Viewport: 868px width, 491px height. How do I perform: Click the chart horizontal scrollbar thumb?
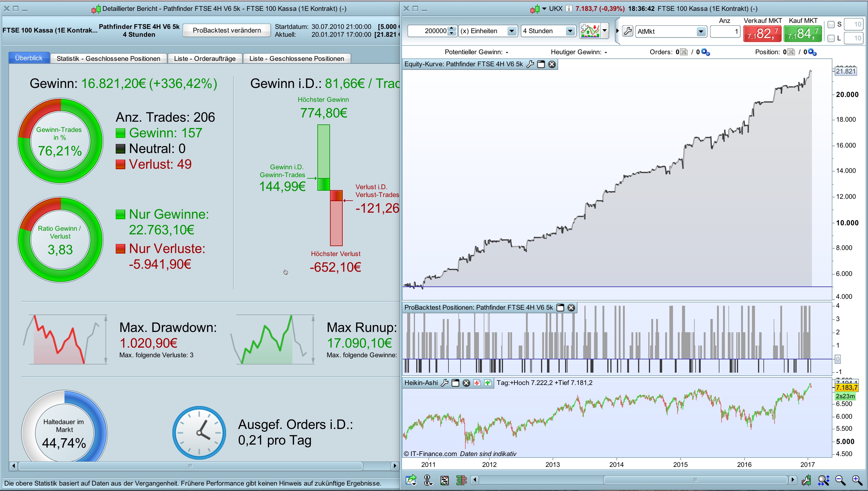695,480
